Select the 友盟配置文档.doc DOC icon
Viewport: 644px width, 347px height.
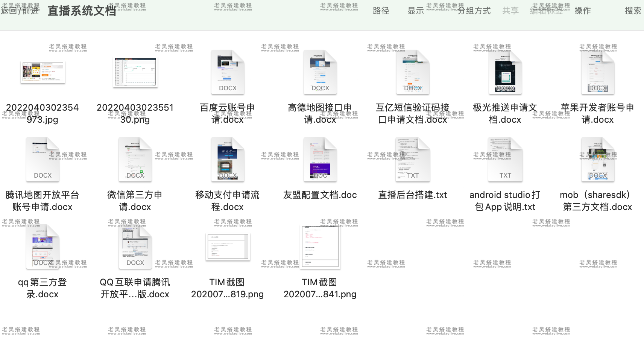click(320, 159)
